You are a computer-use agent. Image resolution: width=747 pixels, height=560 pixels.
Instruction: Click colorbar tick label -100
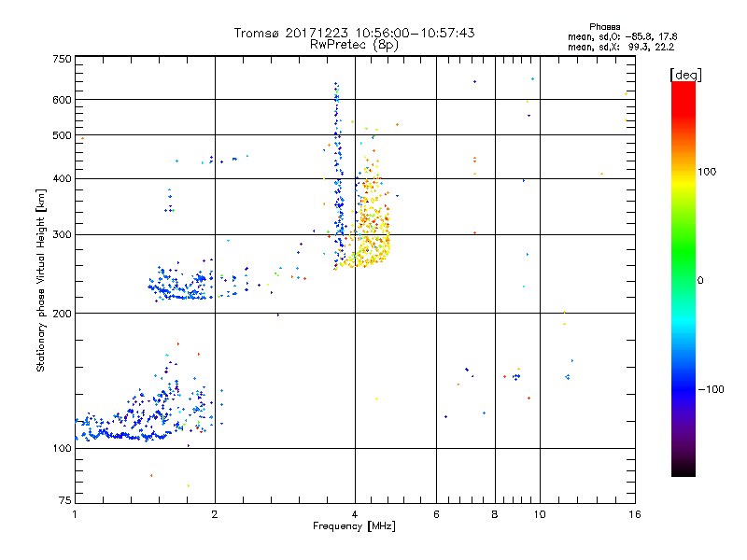[x=711, y=389]
